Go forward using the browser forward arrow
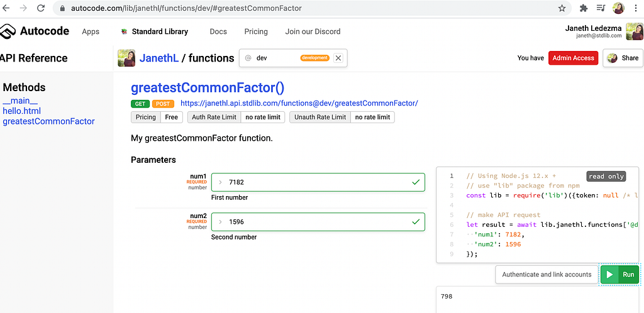Image resolution: width=644 pixels, height=313 pixels. pyautogui.click(x=23, y=8)
